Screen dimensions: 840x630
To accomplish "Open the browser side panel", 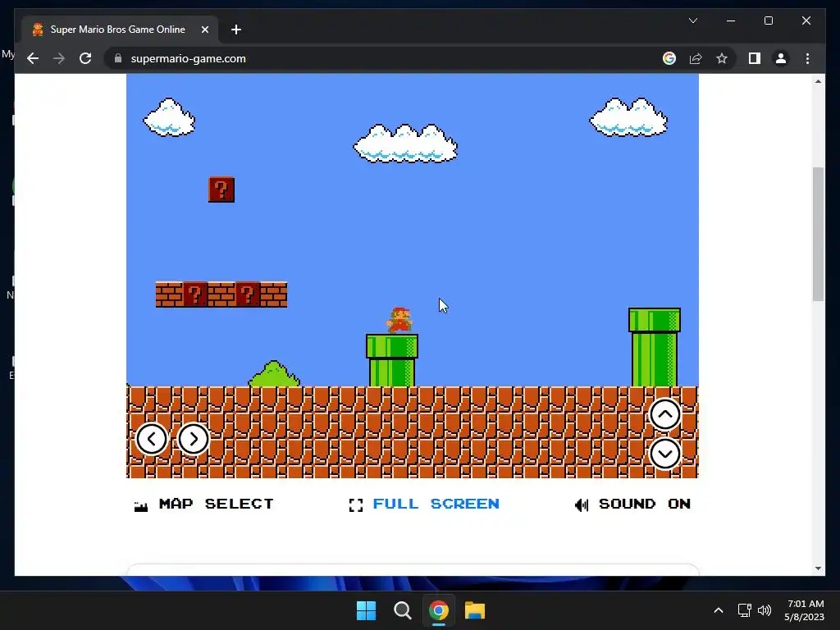I will [755, 58].
